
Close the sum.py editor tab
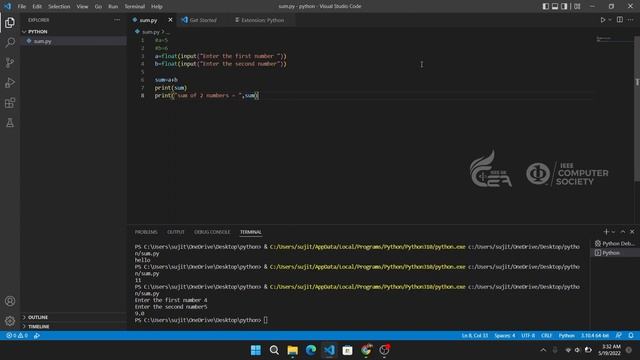pyautogui.click(x=170, y=20)
